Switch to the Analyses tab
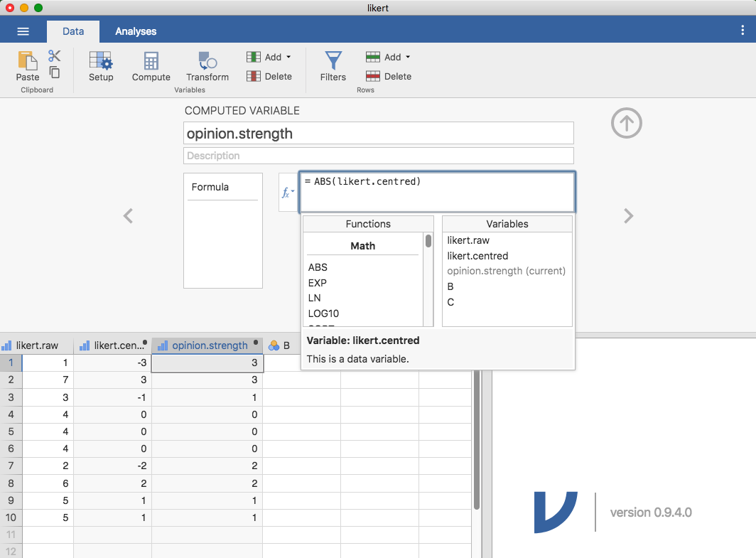Screen dimensions: 756x558 tap(136, 31)
